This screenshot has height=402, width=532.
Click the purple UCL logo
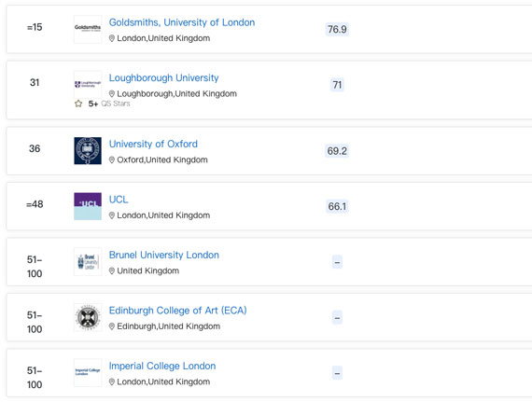88,206
